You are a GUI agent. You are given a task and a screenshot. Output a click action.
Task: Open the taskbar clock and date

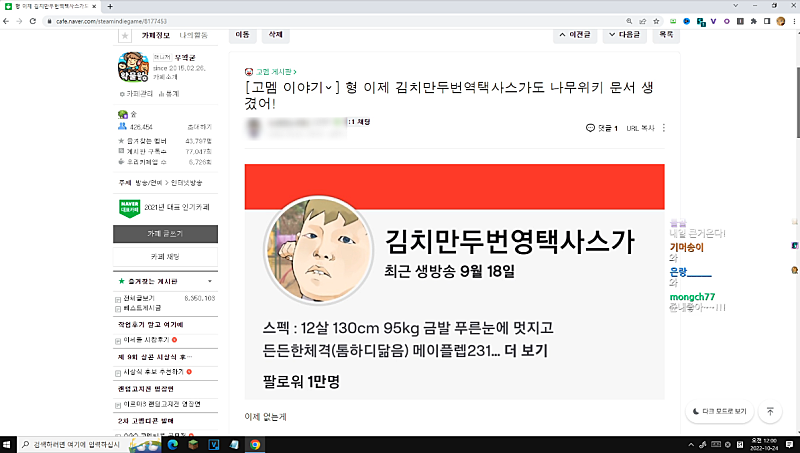(x=764, y=445)
